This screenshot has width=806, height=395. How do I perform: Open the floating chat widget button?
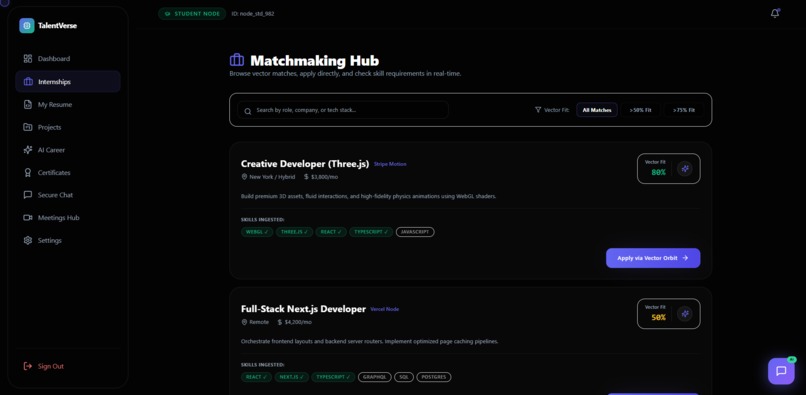coord(781,371)
